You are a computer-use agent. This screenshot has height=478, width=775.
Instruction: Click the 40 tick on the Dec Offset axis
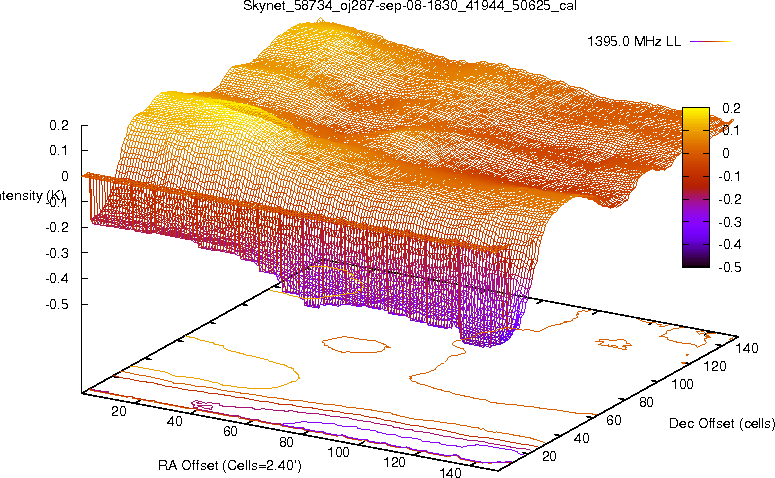tap(581, 438)
